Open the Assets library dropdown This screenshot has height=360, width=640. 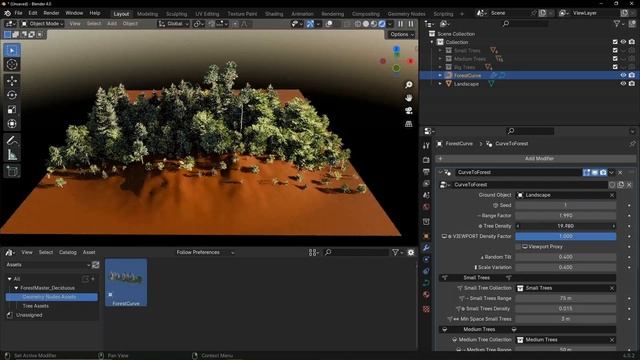(48, 265)
